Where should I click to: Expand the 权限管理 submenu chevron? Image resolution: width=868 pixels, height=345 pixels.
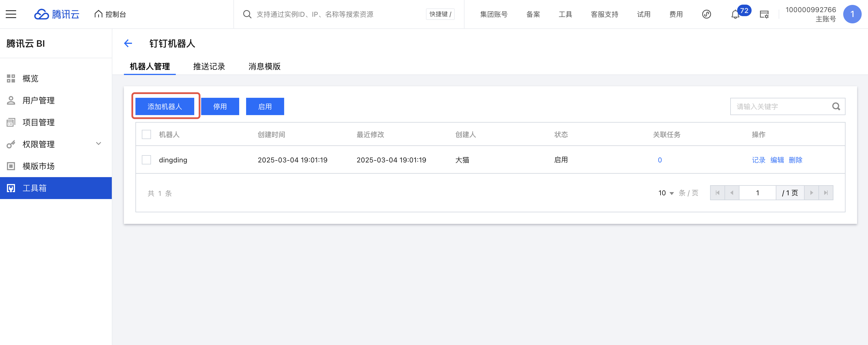click(98, 144)
